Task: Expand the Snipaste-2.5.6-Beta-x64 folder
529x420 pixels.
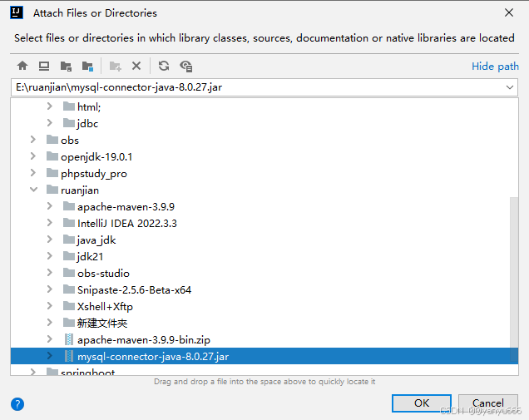Action: tap(50, 289)
